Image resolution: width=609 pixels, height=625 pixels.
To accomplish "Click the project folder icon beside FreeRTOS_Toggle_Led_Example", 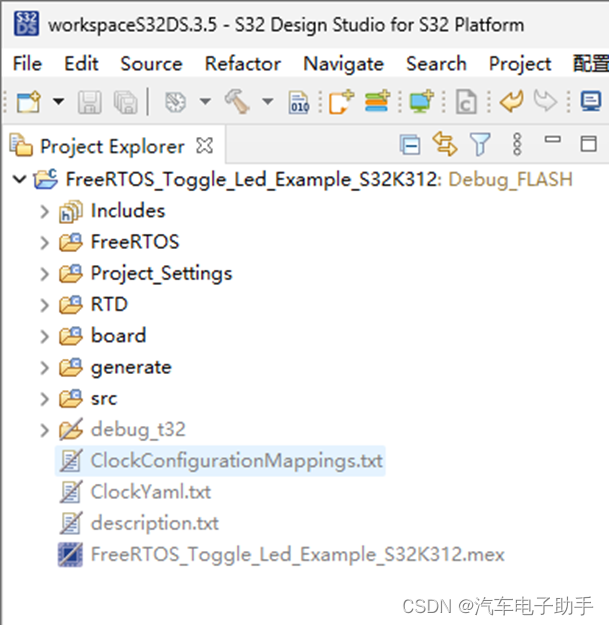I will (x=46, y=179).
